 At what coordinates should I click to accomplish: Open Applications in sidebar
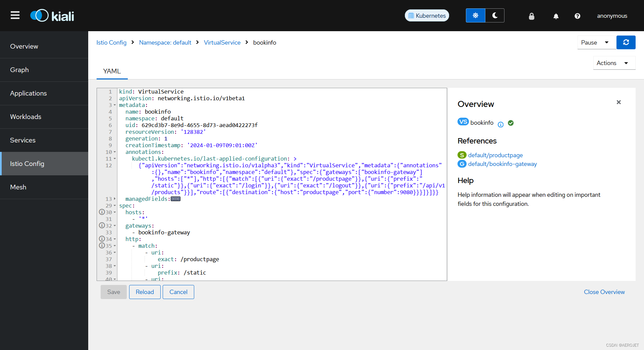coord(44,93)
